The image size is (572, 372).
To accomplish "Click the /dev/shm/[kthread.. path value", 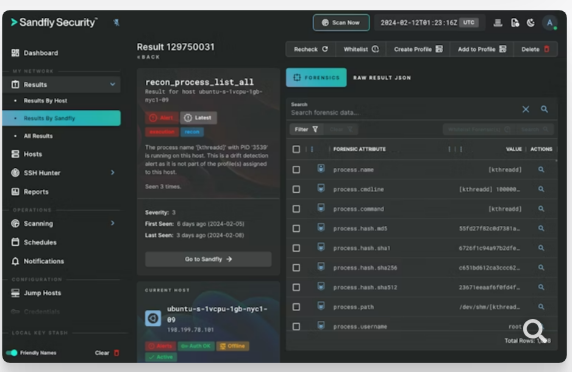I will 490,307.
